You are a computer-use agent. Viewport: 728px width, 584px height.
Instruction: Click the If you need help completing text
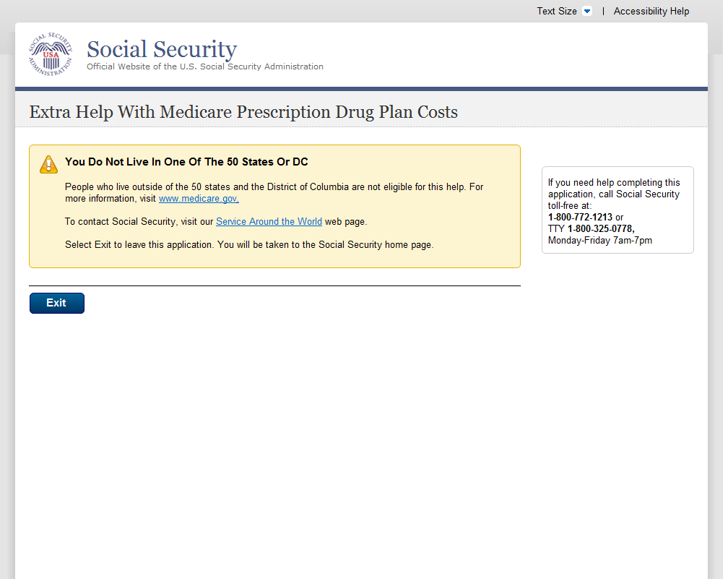614,183
